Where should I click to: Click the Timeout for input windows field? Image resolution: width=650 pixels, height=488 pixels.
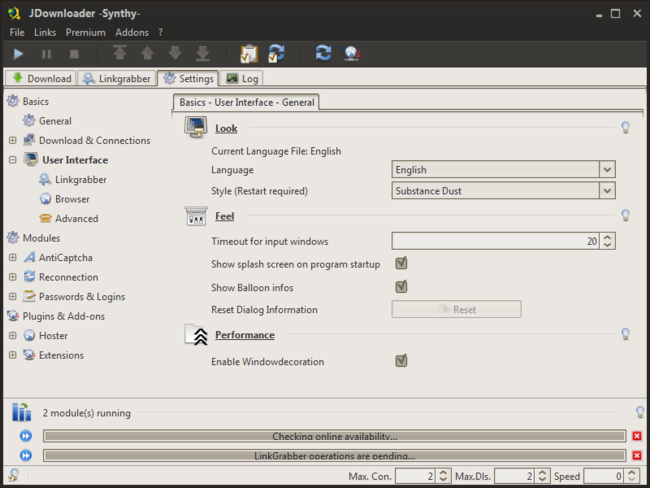pyautogui.click(x=495, y=241)
